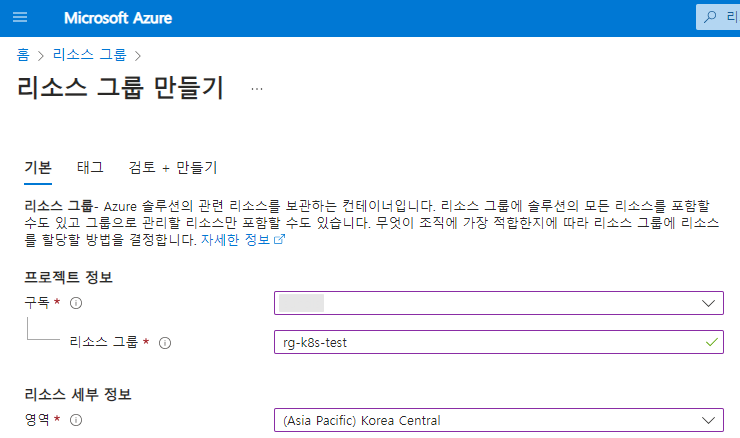Go to Microsoft Azure home logo
This screenshot has height=438, width=740.
118,18
